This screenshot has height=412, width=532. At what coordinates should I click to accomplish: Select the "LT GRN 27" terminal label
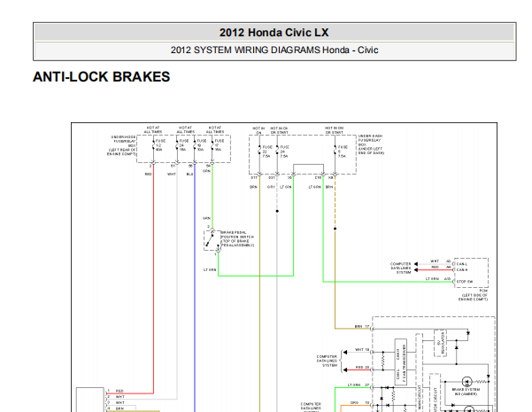pos(359,385)
